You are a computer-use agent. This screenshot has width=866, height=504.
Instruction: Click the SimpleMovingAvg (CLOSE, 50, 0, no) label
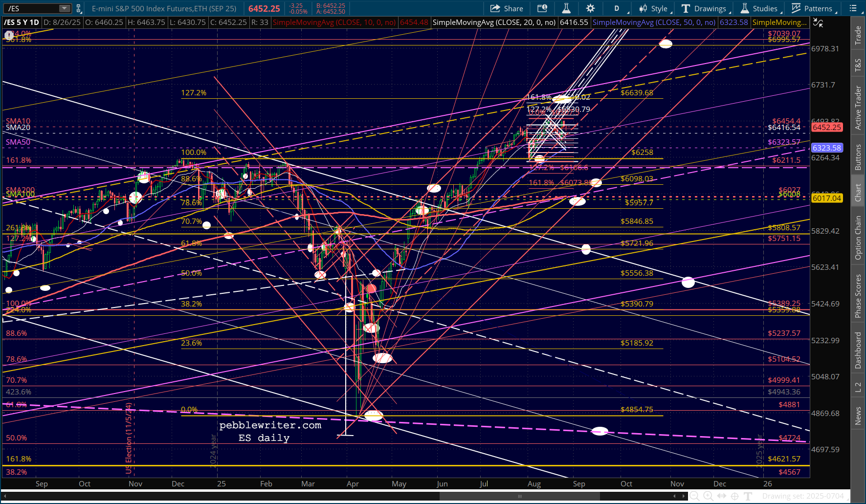[654, 22]
